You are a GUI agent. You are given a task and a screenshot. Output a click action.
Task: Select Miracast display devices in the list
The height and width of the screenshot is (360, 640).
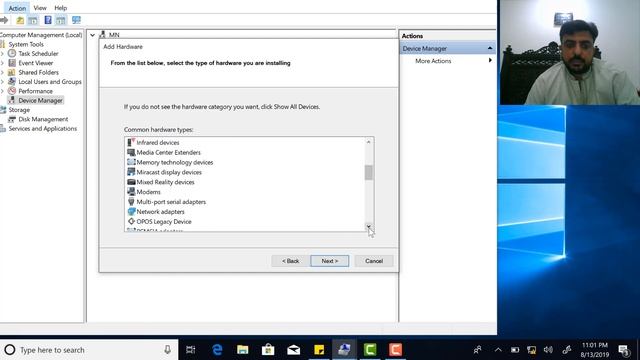click(x=169, y=172)
